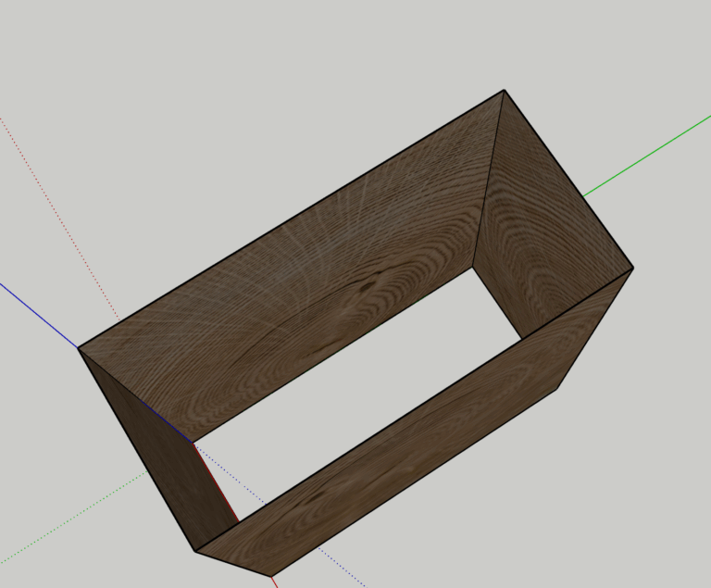Select the large long inner wood face
This screenshot has height=588, width=711.
290,268
